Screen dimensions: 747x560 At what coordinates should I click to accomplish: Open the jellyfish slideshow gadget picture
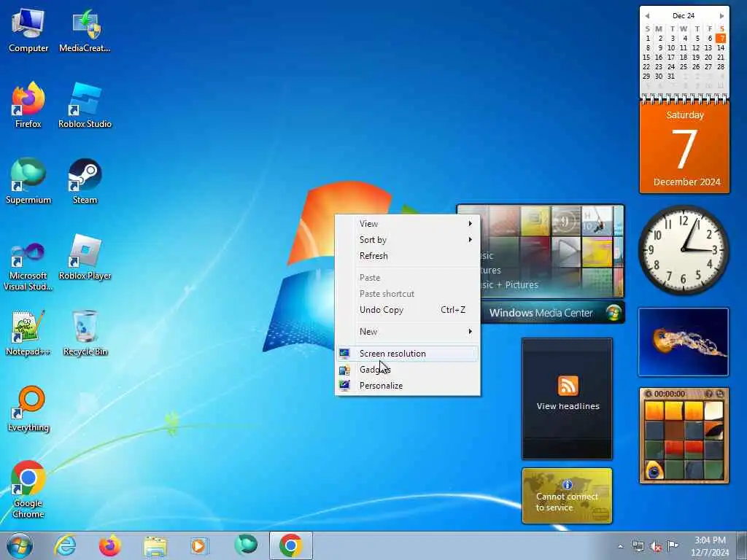[684, 342]
